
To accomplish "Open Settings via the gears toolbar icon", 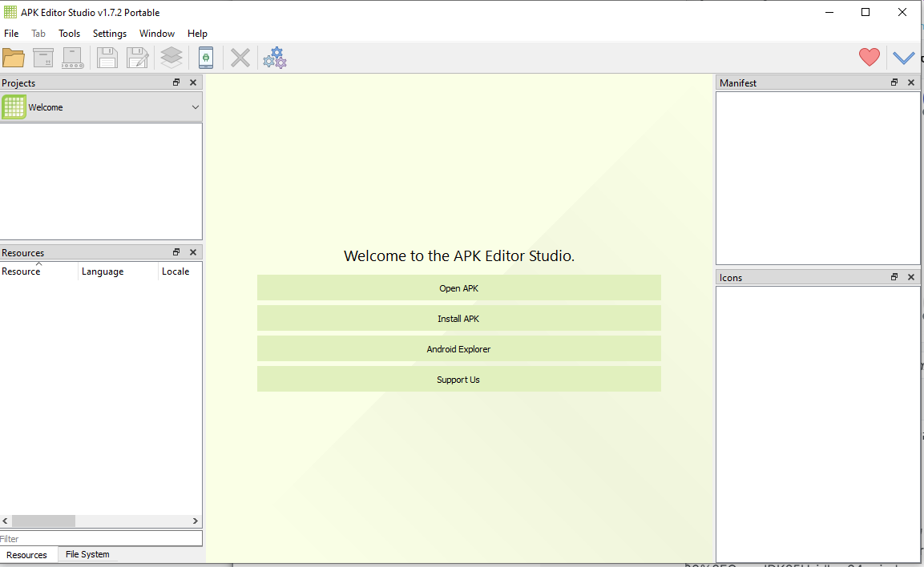I will tap(275, 58).
